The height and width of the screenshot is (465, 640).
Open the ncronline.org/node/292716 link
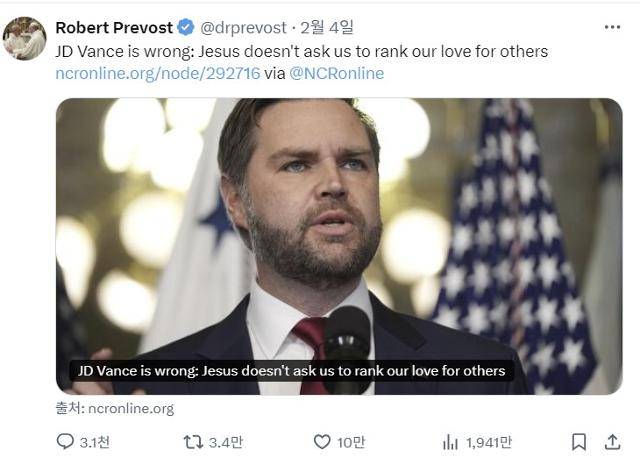(x=158, y=73)
